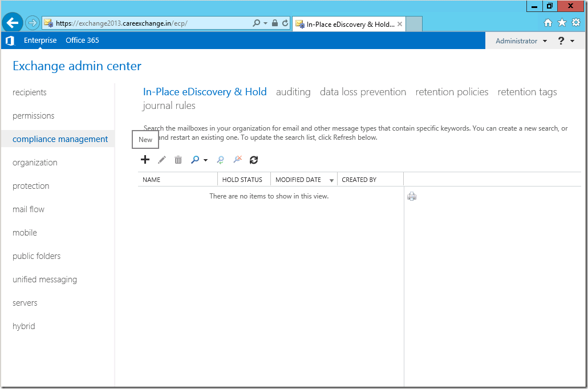Open the address bar dropdown arrow
This screenshot has height=389, width=588.
click(266, 23)
